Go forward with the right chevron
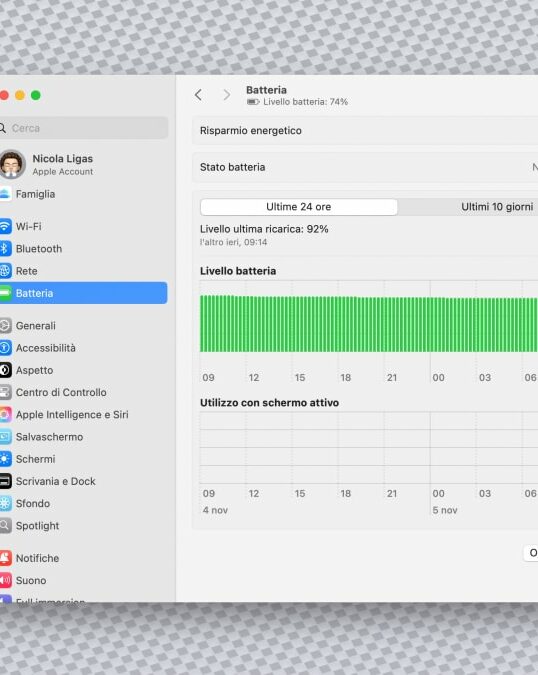Viewport: 538px width, 675px height. coord(226,95)
